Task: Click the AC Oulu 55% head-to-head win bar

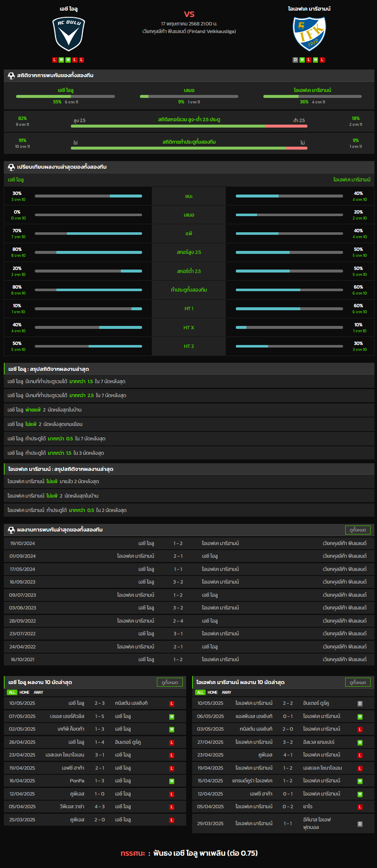Action: 65,97
